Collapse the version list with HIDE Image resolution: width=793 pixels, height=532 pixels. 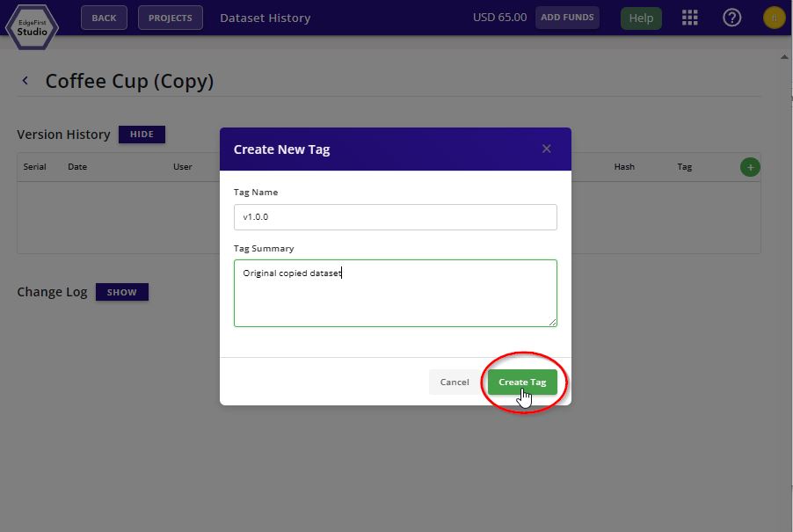pyautogui.click(x=142, y=134)
